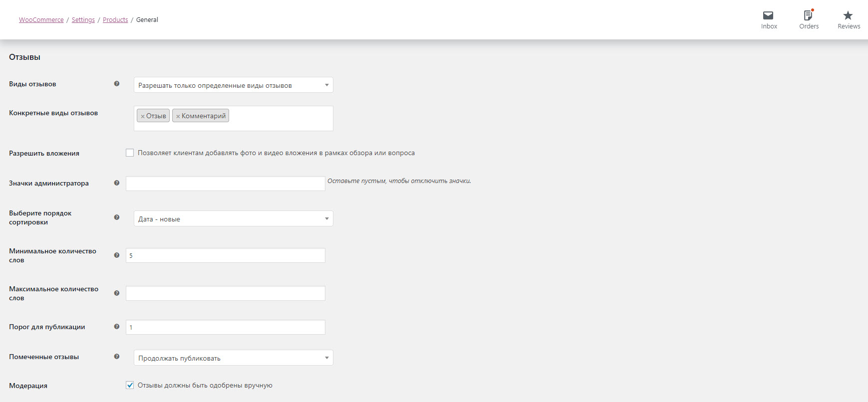Click the Порог для публикации field

[x=226, y=327]
